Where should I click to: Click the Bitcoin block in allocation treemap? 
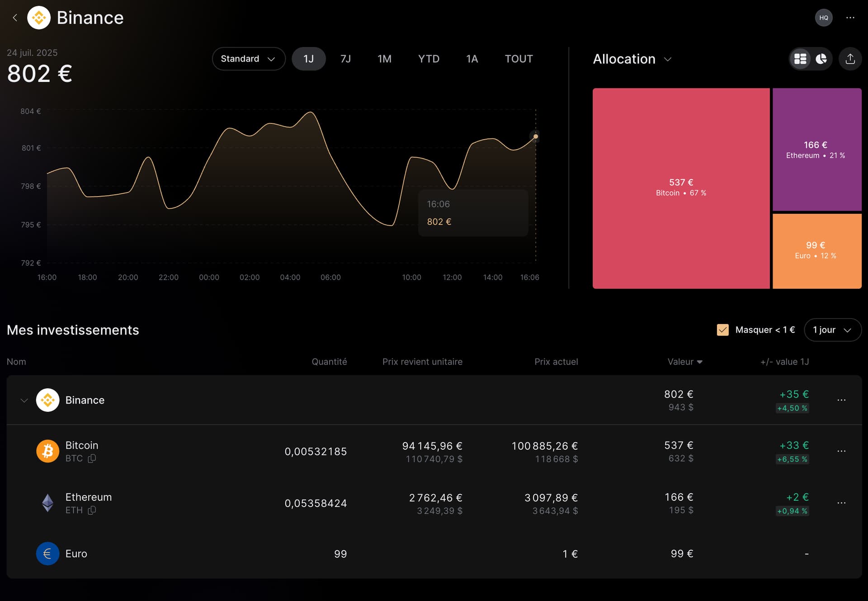pyautogui.click(x=681, y=188)
